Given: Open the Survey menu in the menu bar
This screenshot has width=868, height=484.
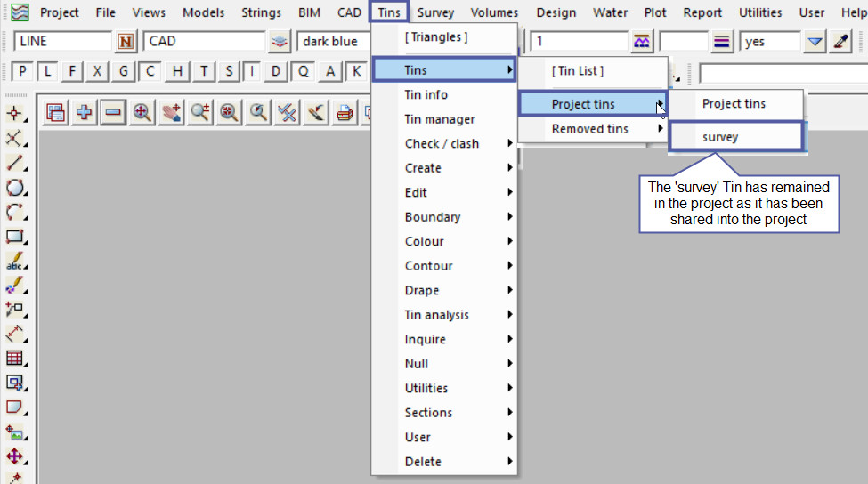Looking at the screenshot, I should click(x=435, y=12).
